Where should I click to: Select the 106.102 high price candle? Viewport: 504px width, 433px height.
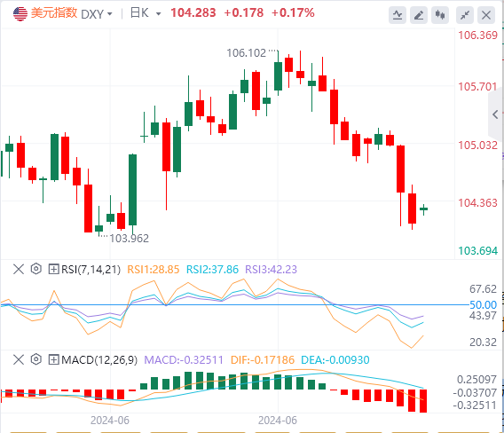tap(278, 74)
